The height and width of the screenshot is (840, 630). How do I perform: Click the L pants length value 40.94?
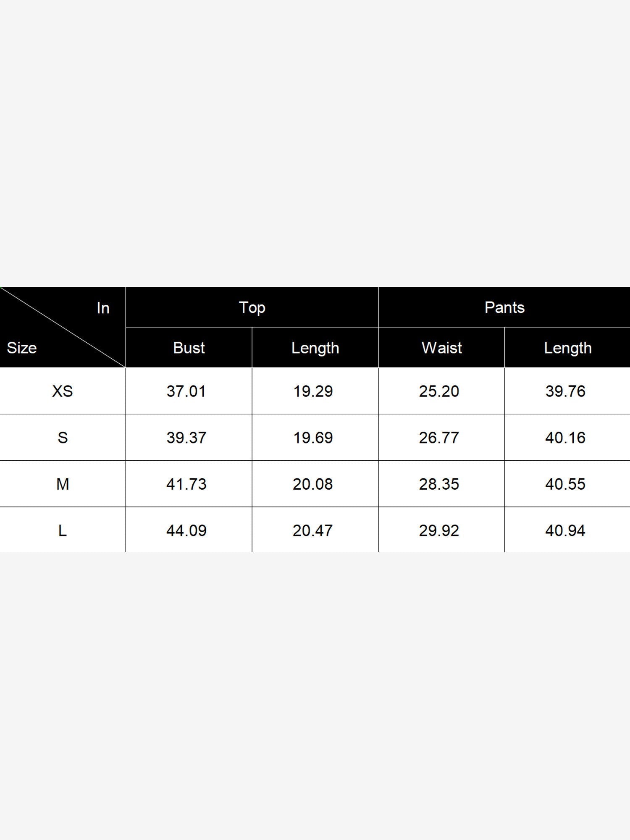point(565,530)
